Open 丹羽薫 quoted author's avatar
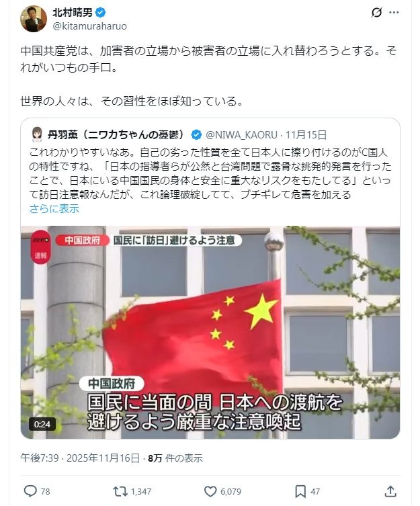The image size is (420, 506). (x=37, y=134)
